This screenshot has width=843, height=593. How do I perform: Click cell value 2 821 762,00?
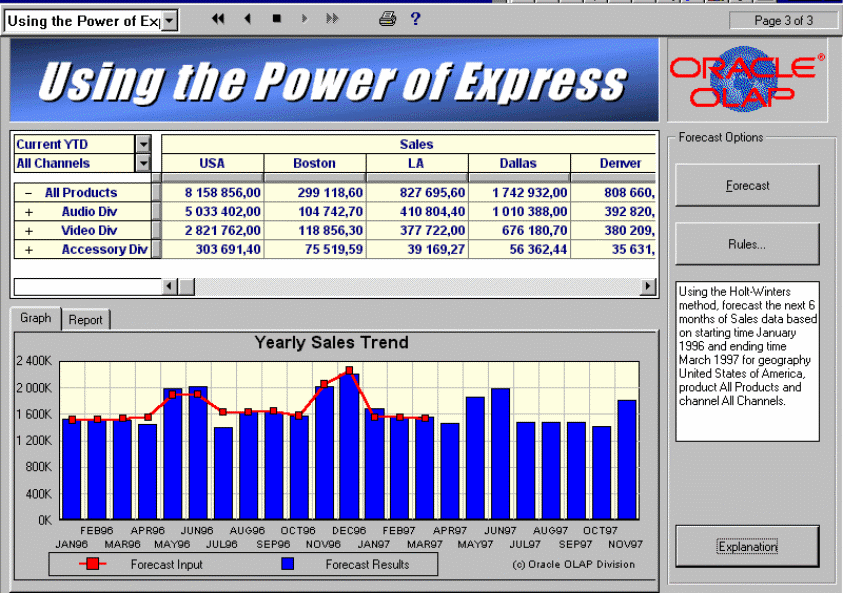tap(212, 230)
